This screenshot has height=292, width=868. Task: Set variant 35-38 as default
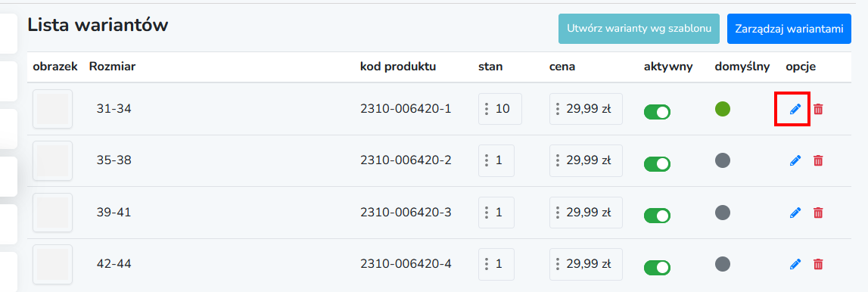tap(723, 160)
